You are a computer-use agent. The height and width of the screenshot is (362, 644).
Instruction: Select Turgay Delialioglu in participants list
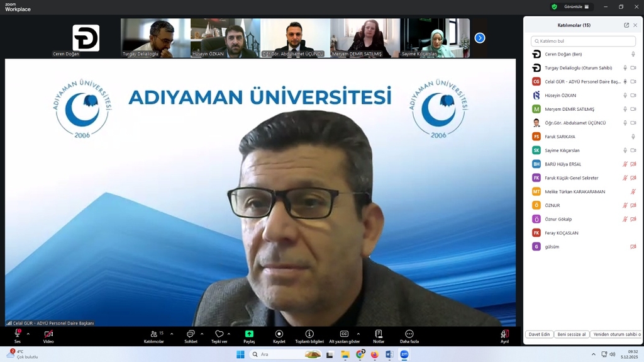click(578, 68)
